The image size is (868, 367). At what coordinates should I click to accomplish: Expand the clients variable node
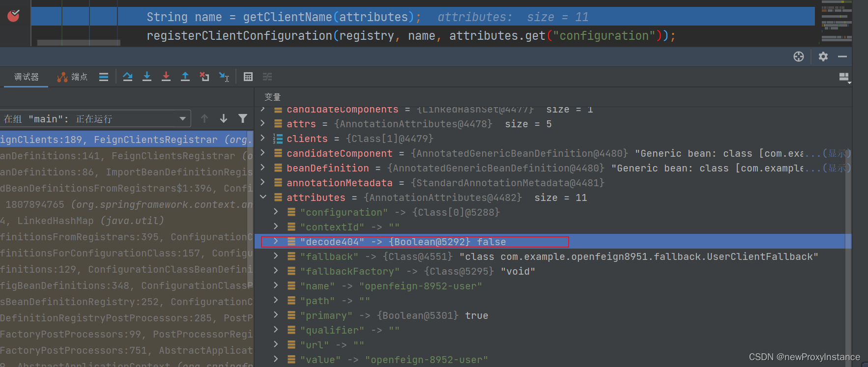coord(263,138)
